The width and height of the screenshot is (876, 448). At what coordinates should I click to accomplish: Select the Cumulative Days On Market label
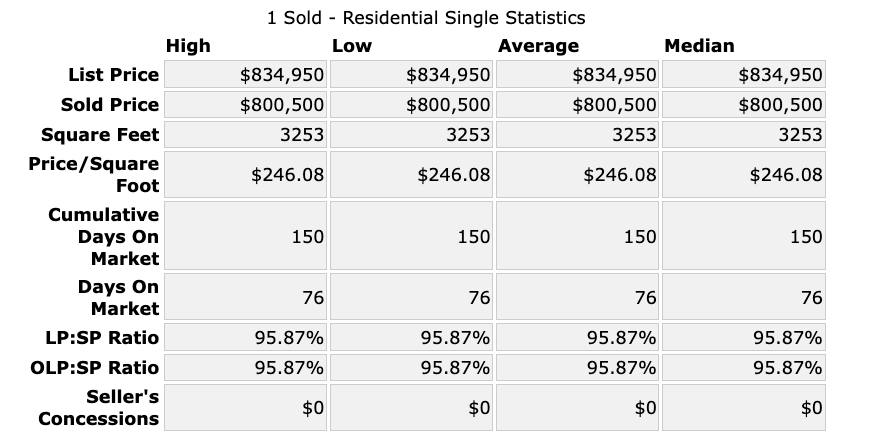(x=104, y=237)
